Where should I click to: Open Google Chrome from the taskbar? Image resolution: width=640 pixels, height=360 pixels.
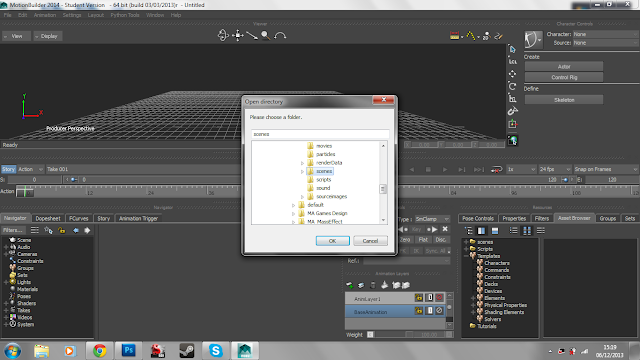pyautogui.click(x=99, y=351)
